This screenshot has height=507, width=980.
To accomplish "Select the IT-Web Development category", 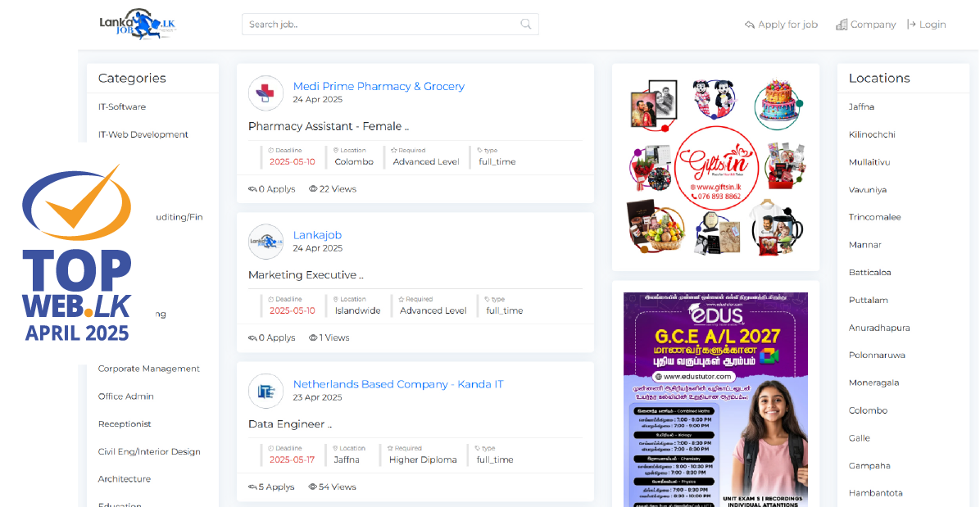I will (143, 134).
